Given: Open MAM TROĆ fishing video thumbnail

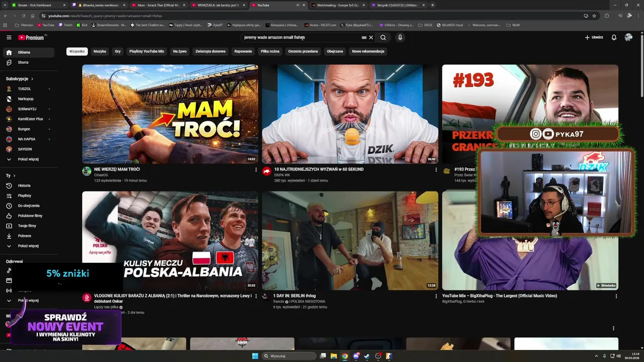Looking at the screenshot, I should pos(170,114).
